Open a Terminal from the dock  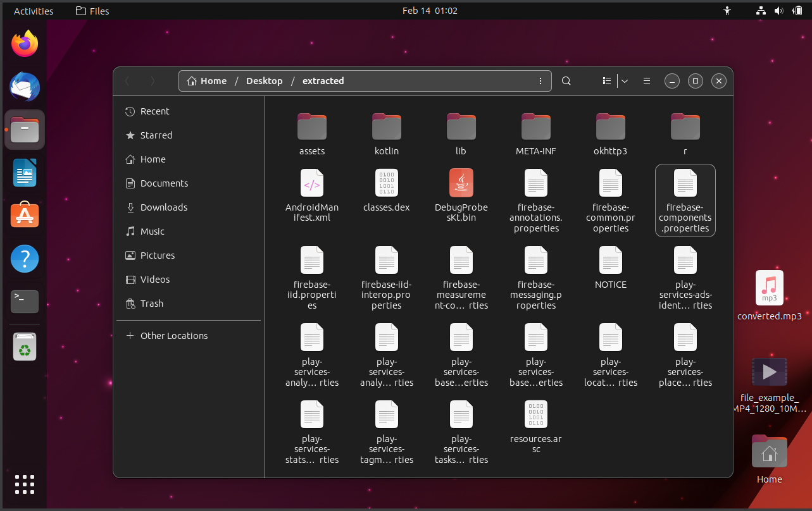pos(24,302)
